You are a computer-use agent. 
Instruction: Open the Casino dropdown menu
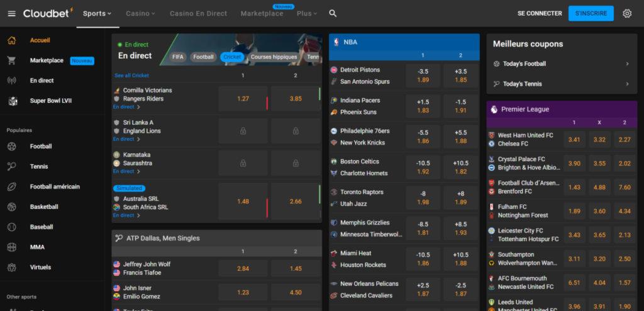click(x=140, y=14)
